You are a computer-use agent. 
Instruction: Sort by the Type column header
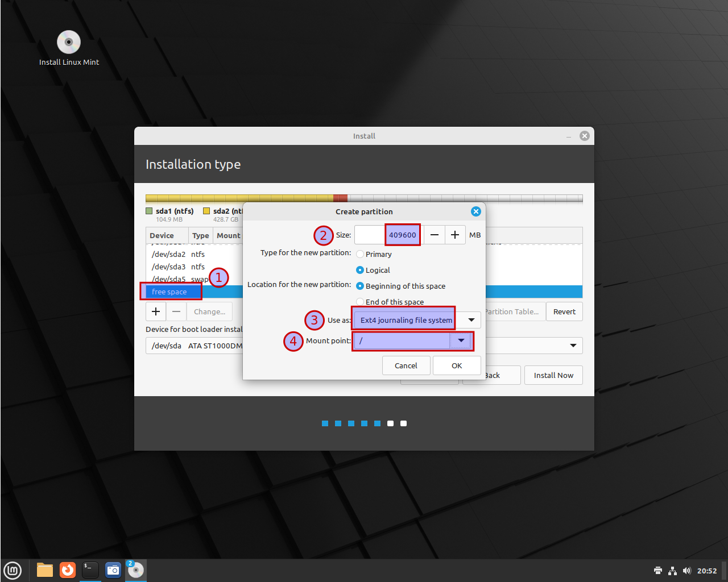[200, 235]
